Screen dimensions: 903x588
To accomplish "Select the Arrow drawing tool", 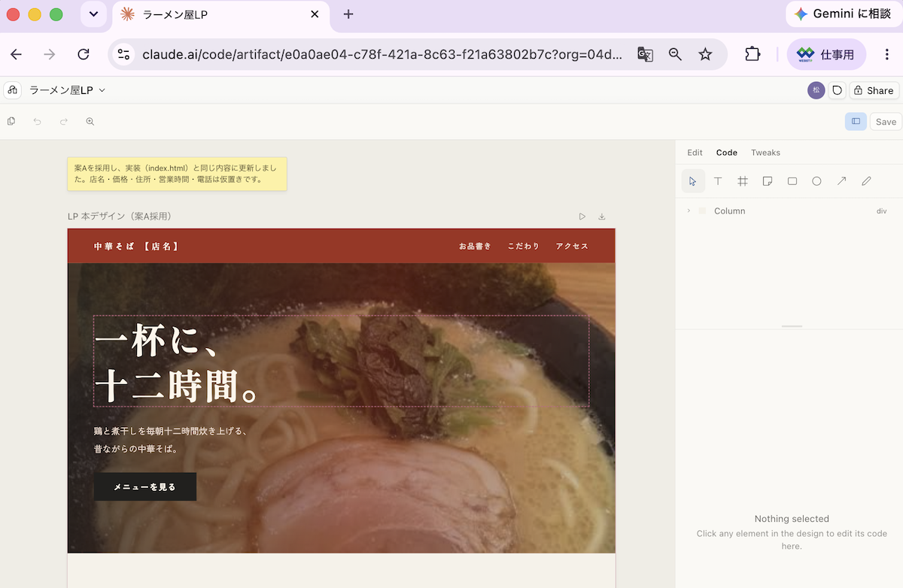I will pos(842,181).
